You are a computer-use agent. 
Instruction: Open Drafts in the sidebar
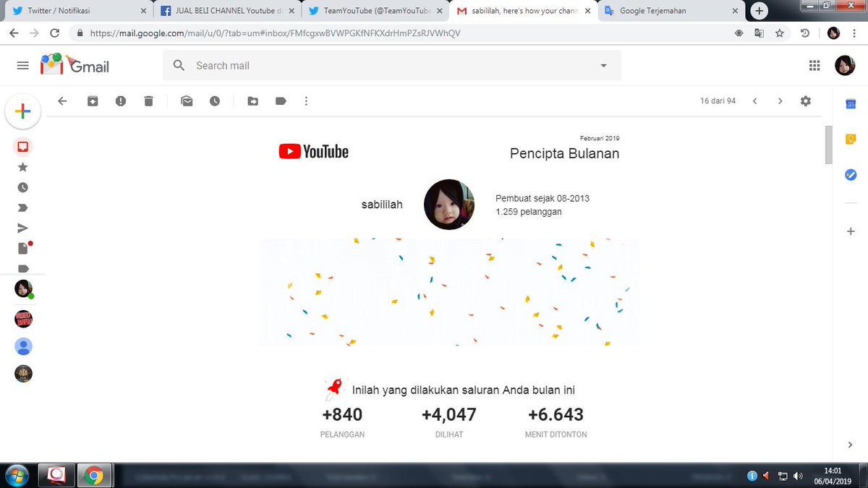tap(23, 248)
